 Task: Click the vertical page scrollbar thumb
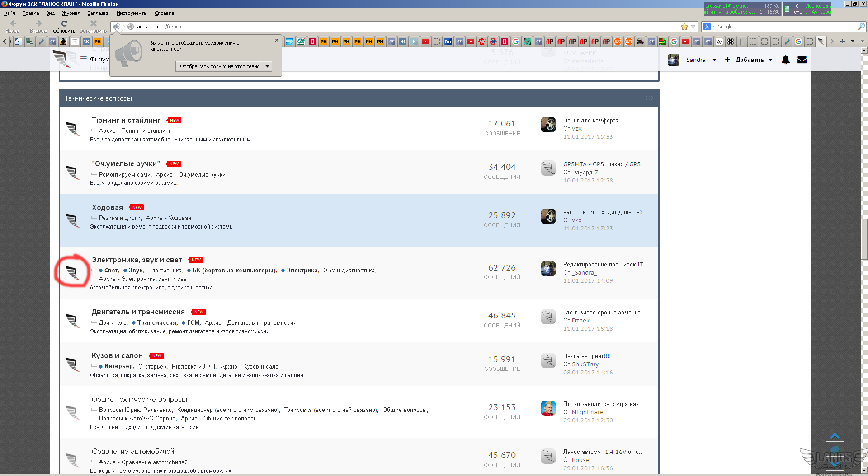pos(864,239)
